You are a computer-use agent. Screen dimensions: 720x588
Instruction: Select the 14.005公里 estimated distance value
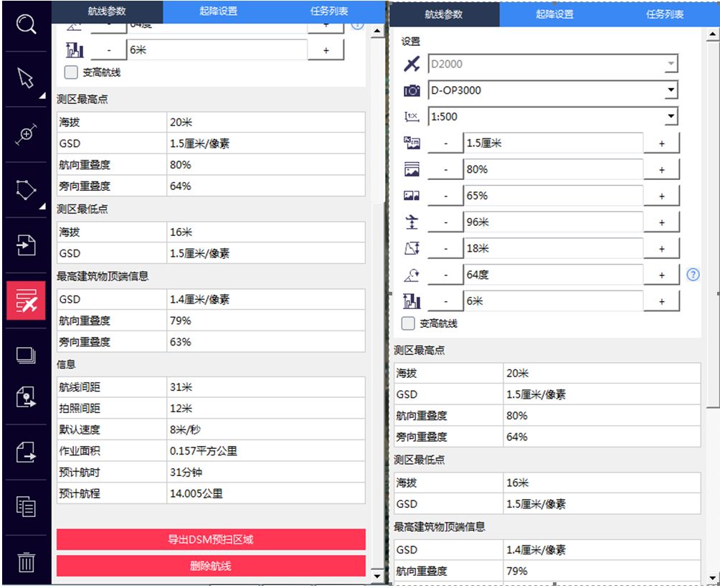click(196, 493)
